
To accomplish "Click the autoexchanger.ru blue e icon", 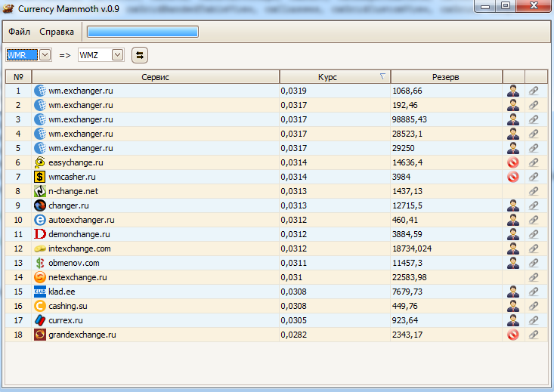I will coord(40,220).
